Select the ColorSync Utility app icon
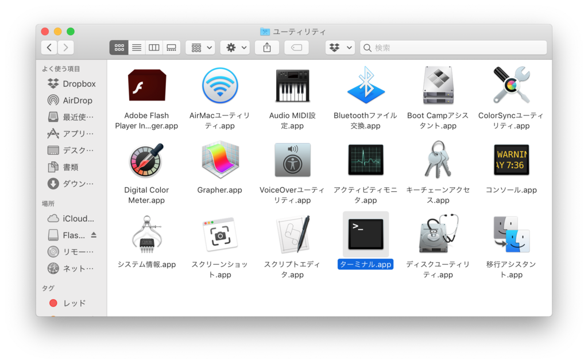Image resolution: width=588 pixels, height=364 pixels. click(511, 85)
